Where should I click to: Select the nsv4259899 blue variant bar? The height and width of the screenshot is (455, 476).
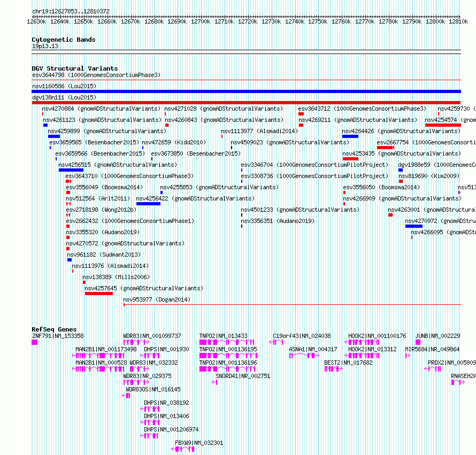(x=53, y=136)
